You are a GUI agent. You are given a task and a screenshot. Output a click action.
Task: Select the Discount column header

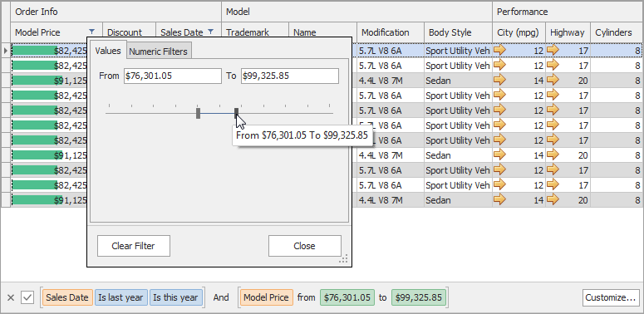(129, 32)
